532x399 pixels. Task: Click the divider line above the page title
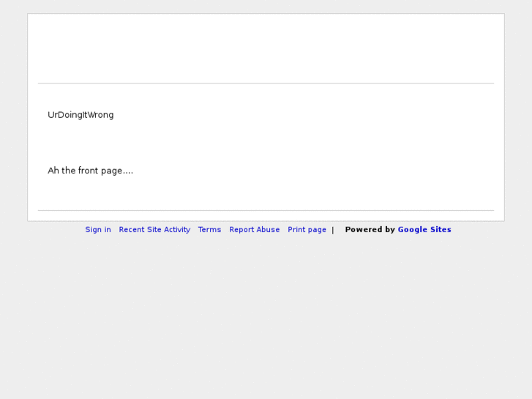[x=266, y=83]
